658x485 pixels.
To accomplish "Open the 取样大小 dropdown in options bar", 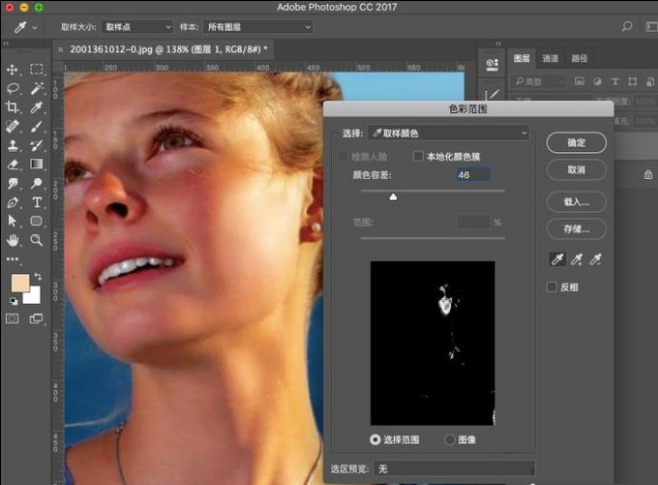I will [x=137, y=27].
